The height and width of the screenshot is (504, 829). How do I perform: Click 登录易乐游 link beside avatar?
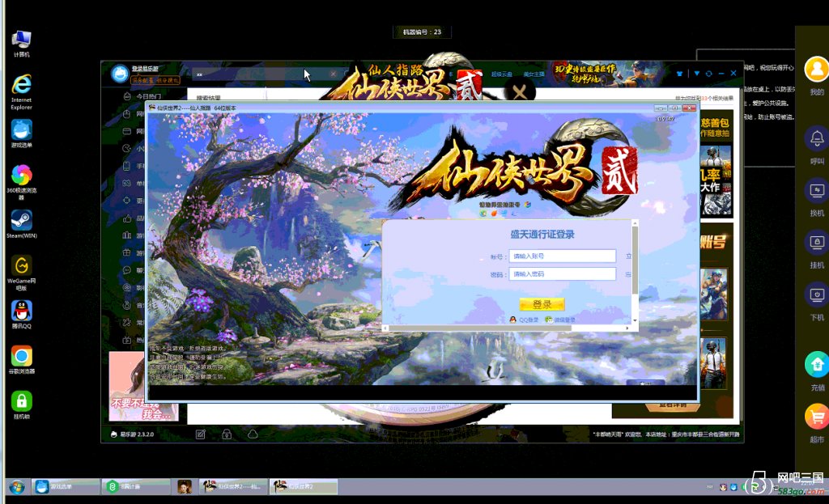pos(145,69)
